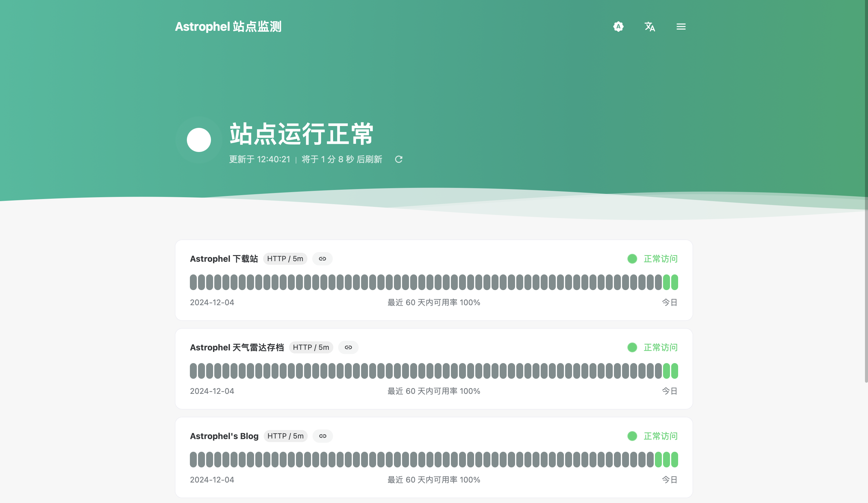Click 2024-12-04 date under Astrophel 下载站
This screenshot has height=503, width=868.
(x=212, y=302)
